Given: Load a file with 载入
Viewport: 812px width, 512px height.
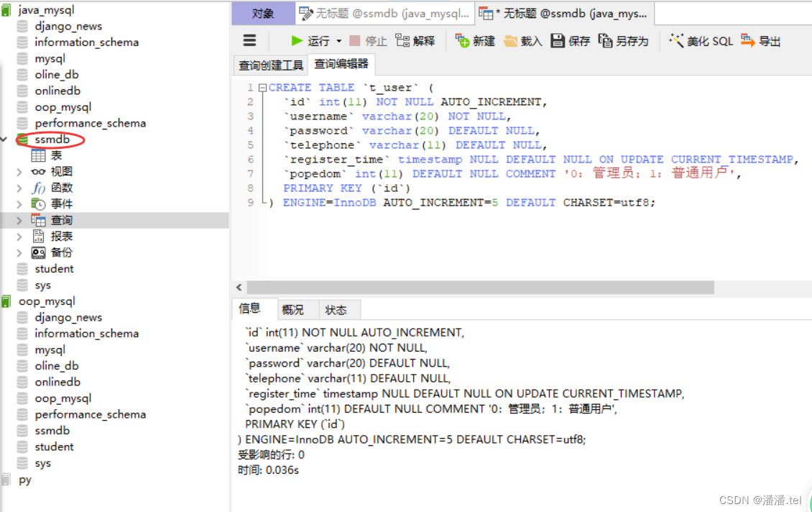Looking at the screenshot, I should 522,41.
